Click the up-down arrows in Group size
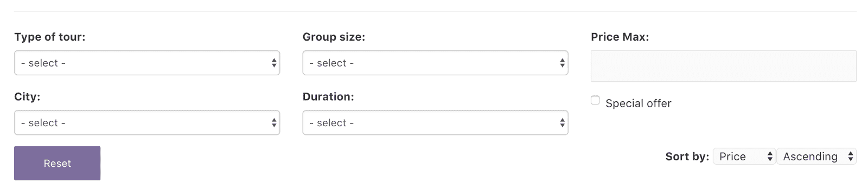The height and width of the screenshot is (195, 868). [562, 63]
